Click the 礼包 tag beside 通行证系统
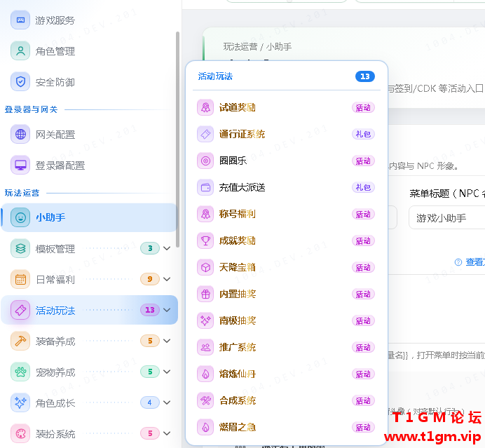Viewport: 485px width, 448px height. coord(363,135)
